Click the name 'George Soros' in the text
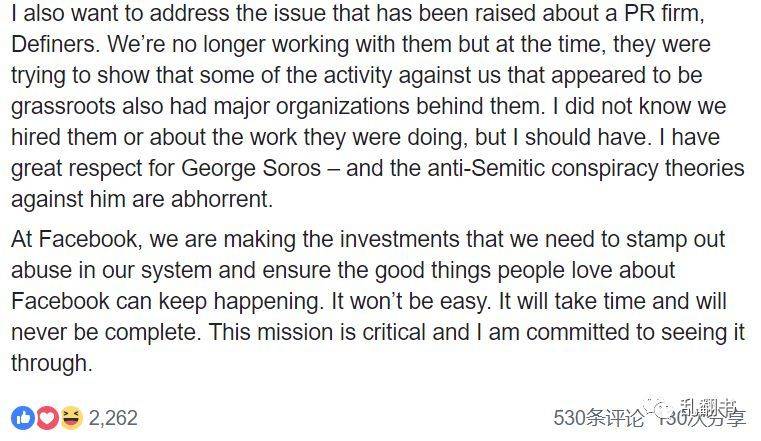Viewport: 761px width, 441px height. pos(251,168)
